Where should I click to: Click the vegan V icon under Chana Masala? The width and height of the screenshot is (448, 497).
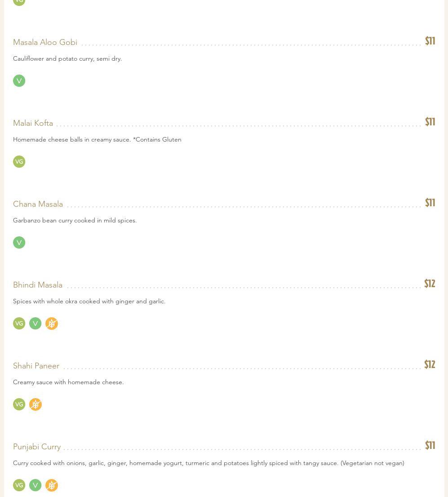pos(19,243)
